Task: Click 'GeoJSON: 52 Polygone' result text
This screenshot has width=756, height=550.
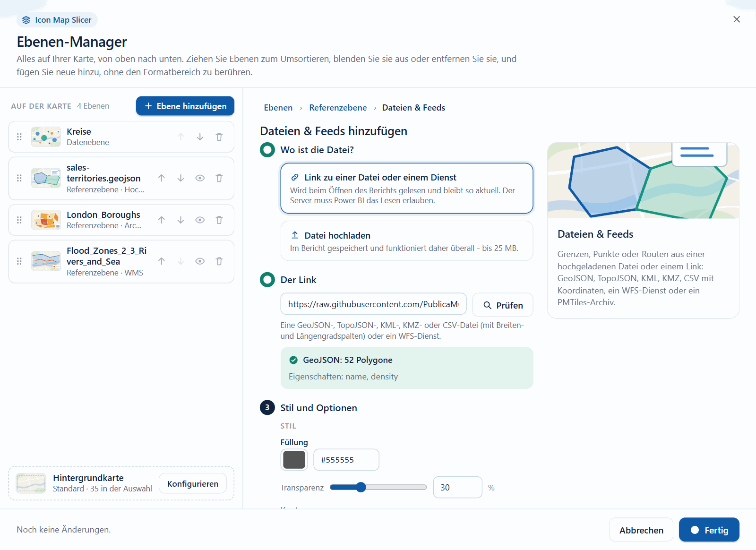Action: pyautogui.click(x=348, y=360)
